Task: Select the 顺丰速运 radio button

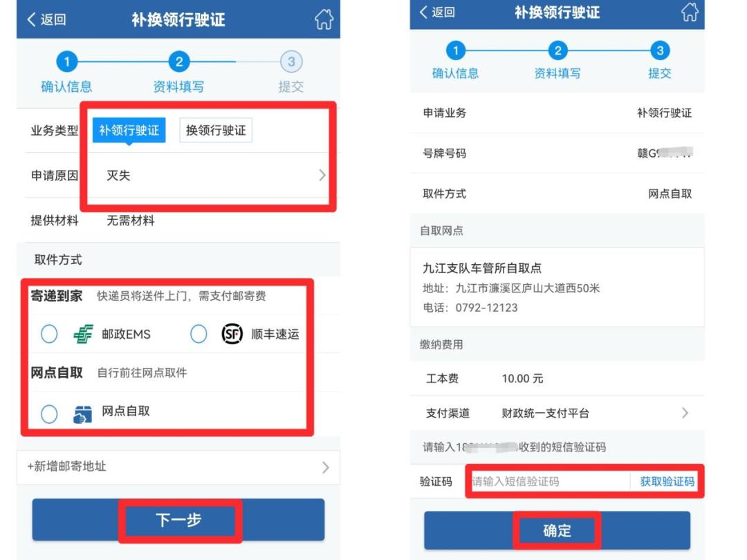Action: pos(199,334)
